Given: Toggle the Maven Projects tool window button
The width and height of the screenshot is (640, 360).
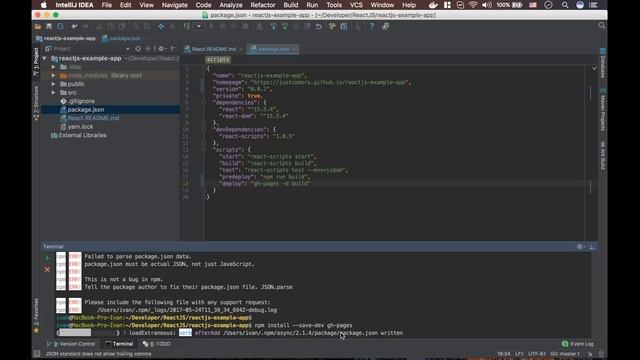Looking at the screenshot, I should pyautogui.click(x=603, y=110).
